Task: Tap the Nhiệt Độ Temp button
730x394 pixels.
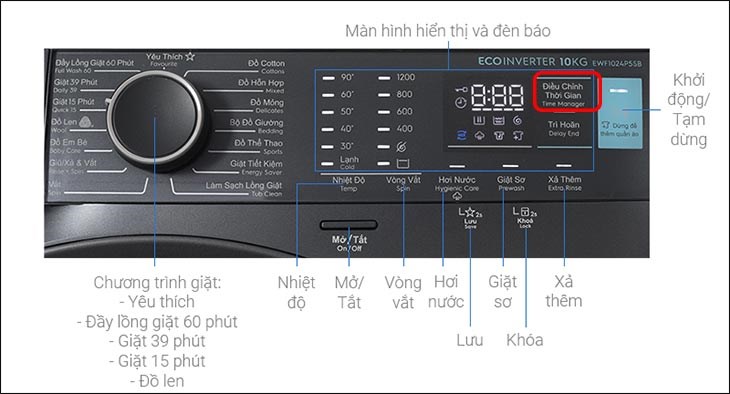Action: click(x=348, y=183)
